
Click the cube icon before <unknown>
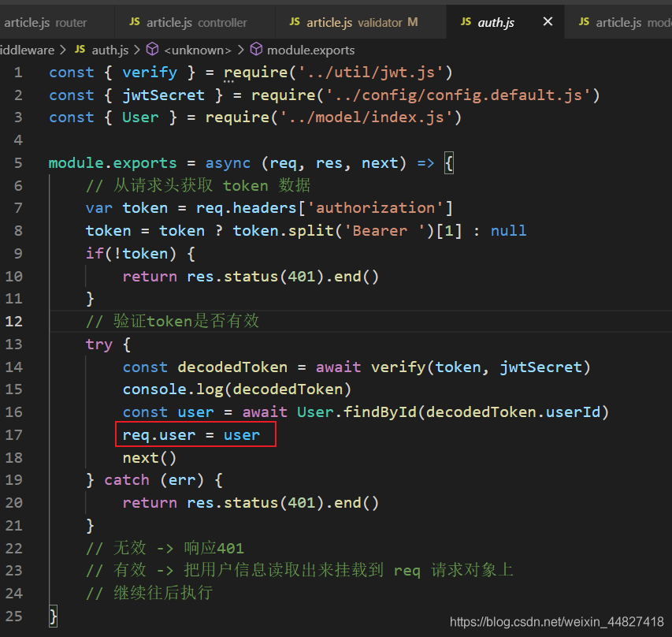152,50
